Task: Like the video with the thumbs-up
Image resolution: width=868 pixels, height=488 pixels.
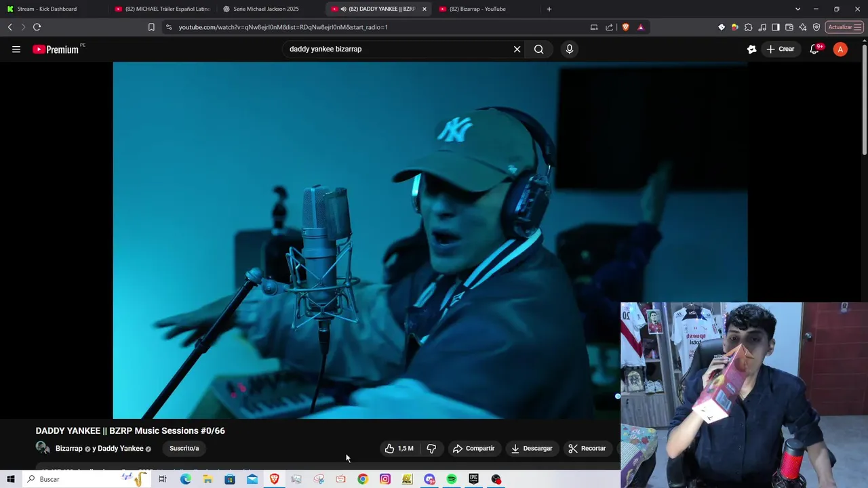Action: 399,448
